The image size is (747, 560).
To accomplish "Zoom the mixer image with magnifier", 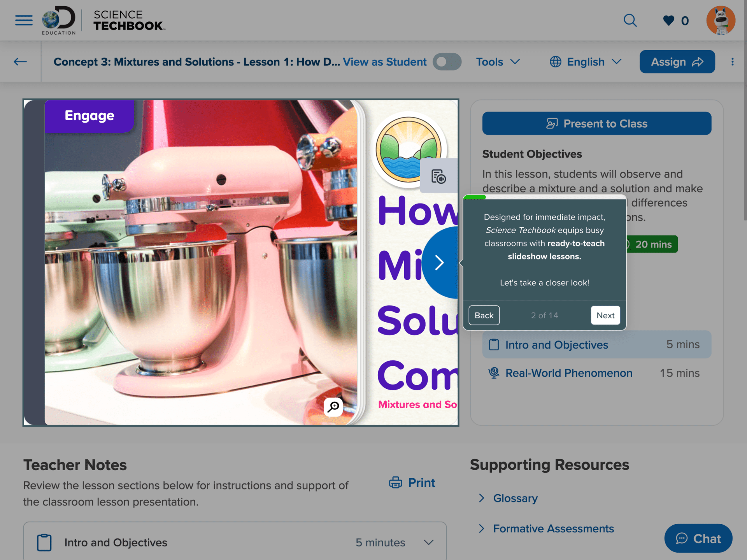I will (x=333, y=407).
